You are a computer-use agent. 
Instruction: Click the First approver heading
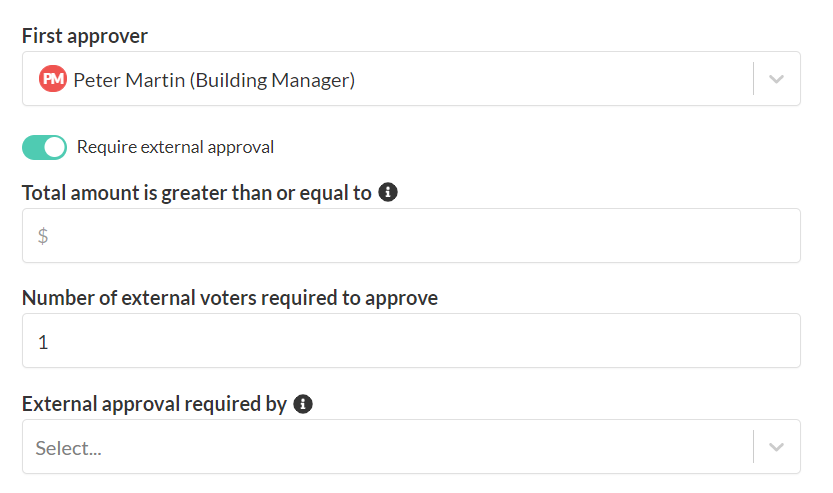(85, 36)
